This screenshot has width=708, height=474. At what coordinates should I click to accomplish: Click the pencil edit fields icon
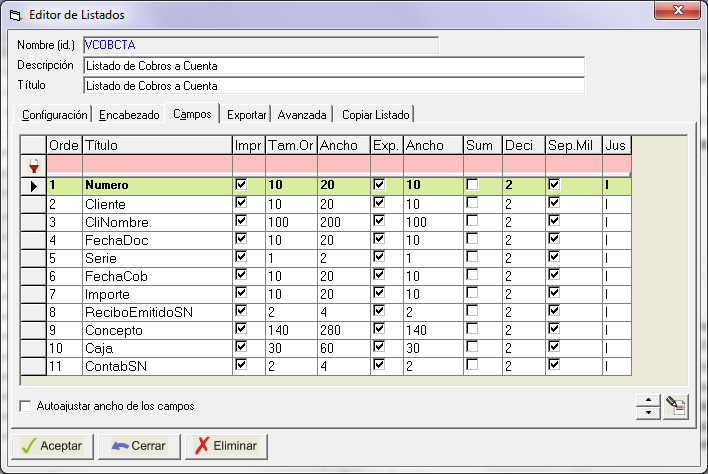(x=676, y=406)
